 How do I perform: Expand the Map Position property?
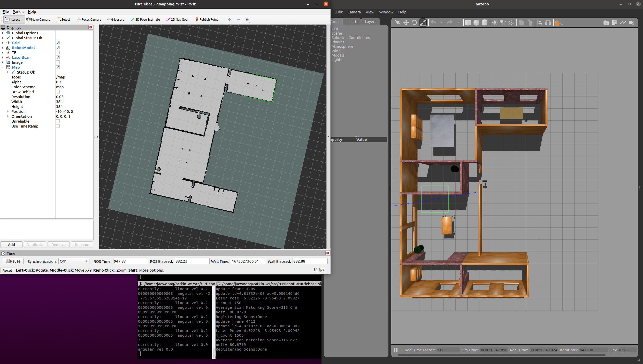[8, 112]
